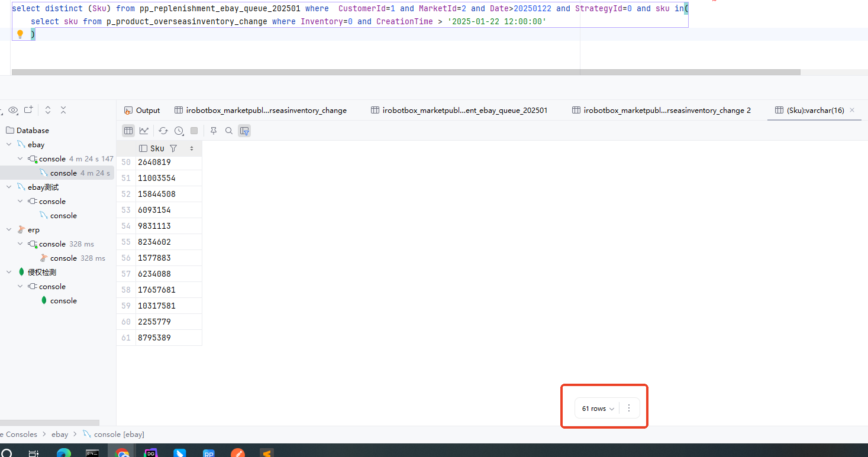Collapse the ebay测试 data source node
This screenshot has width=868, height=457.
click(9, 187)
